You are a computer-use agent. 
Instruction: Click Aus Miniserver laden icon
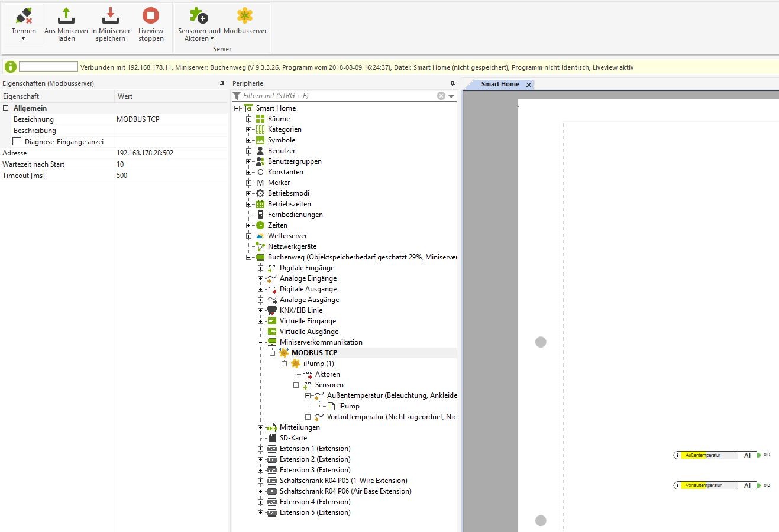pyautogui.click(x=66, y=16)
